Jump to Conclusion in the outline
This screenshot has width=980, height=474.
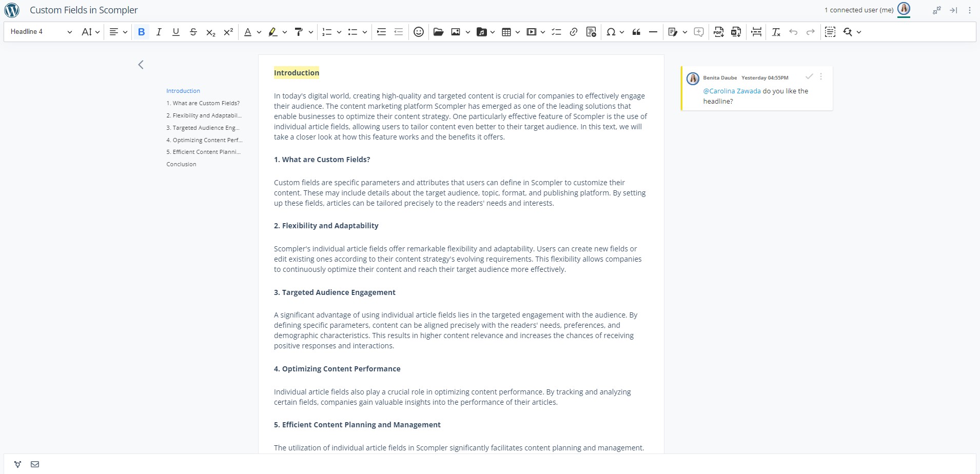click(181, 164)
